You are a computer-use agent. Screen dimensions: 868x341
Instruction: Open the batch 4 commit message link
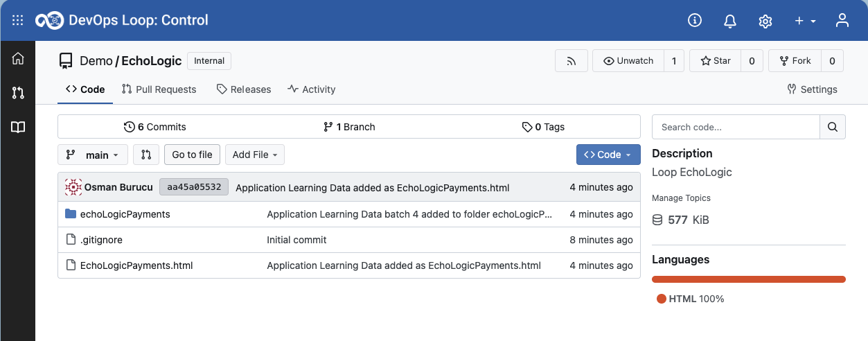[409, 214]
